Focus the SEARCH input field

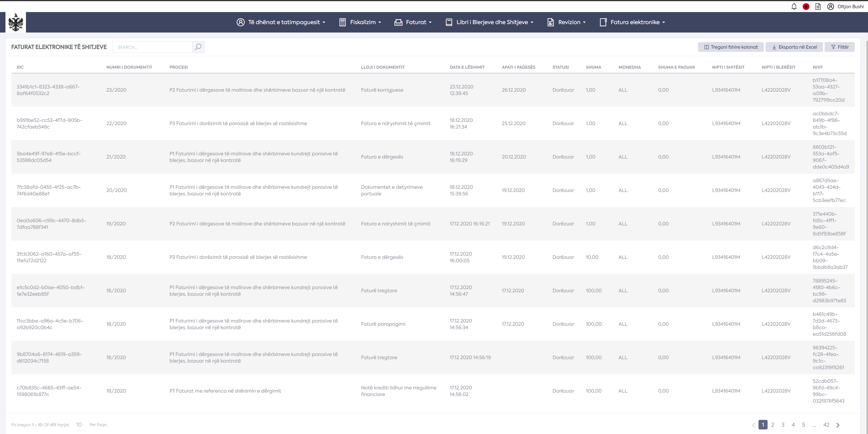152,47
